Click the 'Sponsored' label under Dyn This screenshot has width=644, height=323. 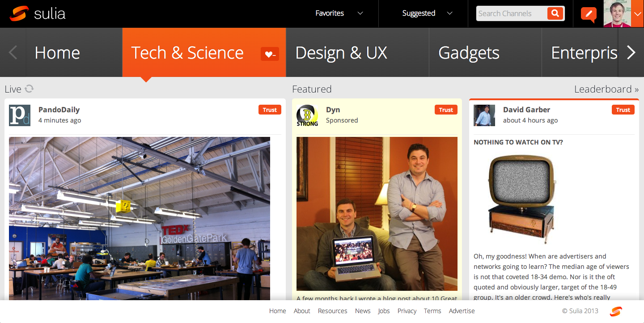[x=342, y=120]
